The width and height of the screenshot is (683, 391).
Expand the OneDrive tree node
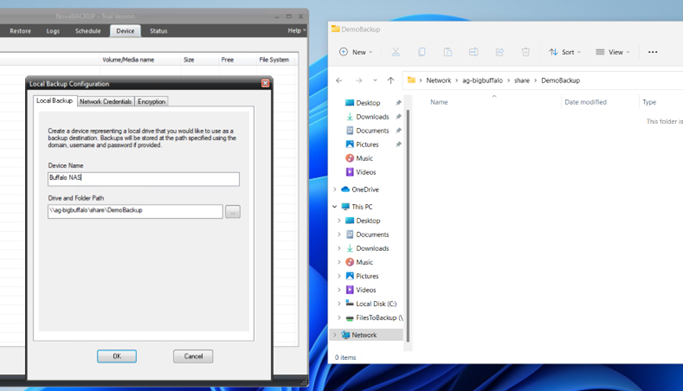tap(335, 189)
